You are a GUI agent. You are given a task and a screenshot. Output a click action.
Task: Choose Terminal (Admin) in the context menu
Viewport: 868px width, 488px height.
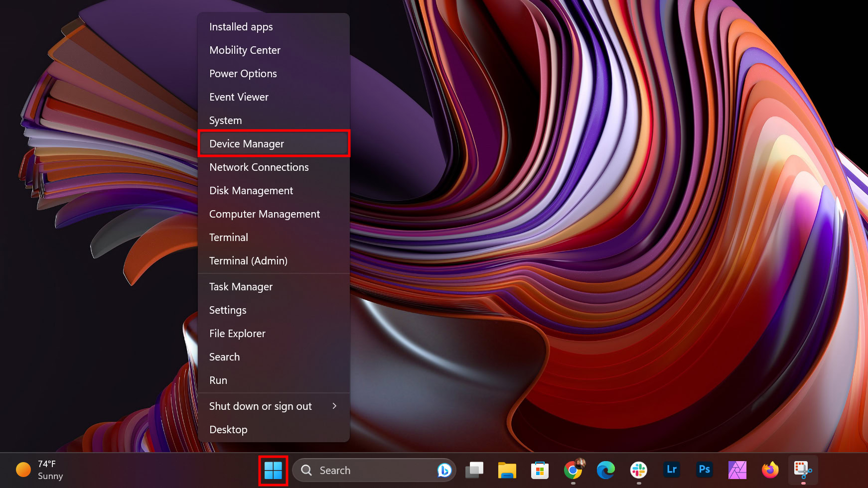click(x=248, y=261)
